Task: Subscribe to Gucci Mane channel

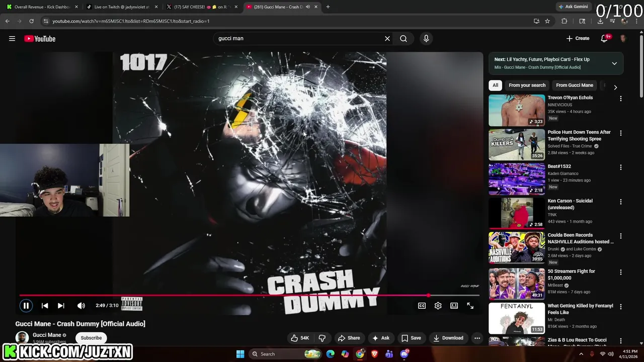Action: (x=91, y=338)
